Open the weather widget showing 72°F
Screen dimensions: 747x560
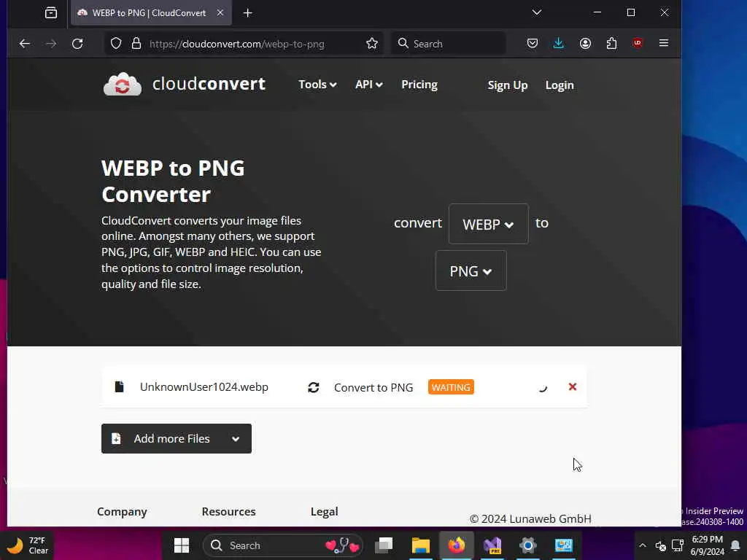(28, 545)
